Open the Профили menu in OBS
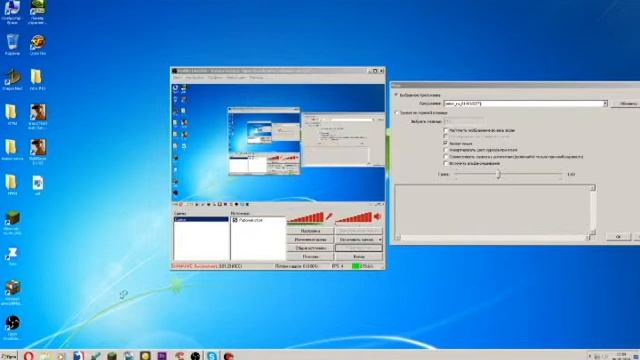The width and height of the screenshot is (640, 360). [x=215, y=77]
